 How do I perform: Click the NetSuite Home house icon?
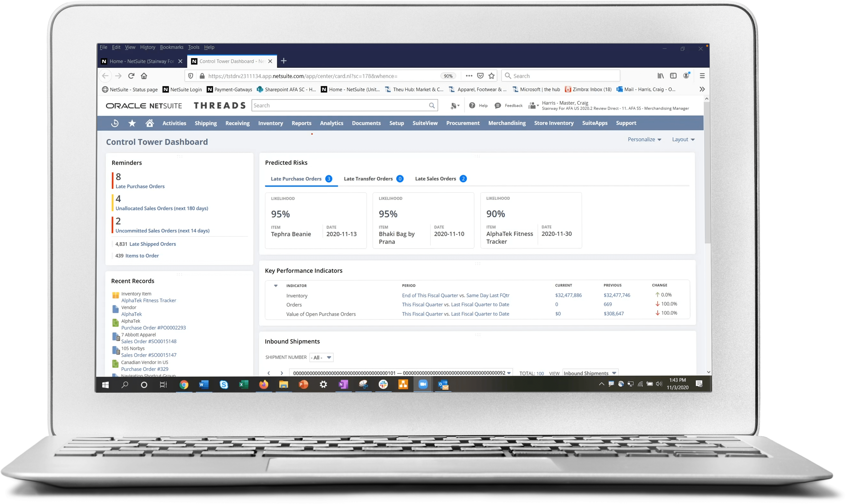150,123
